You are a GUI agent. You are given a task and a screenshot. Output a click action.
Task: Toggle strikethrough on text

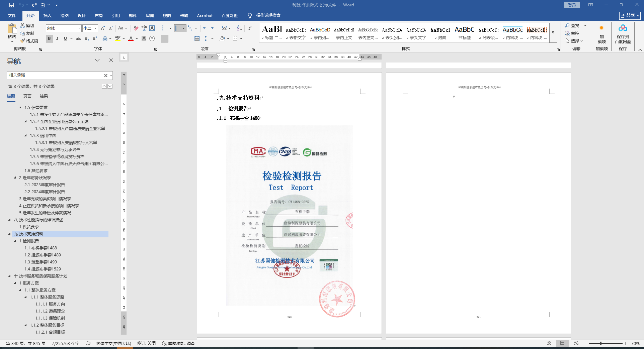[x=79, y=38]
